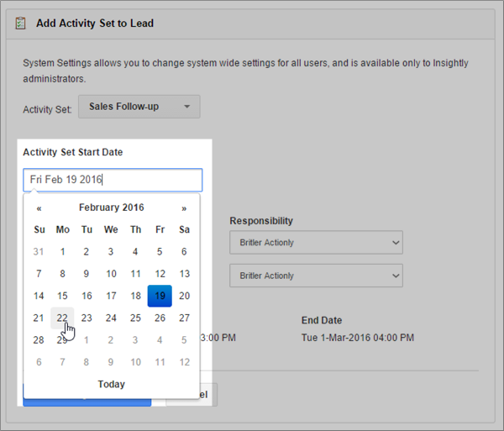Choose February 14 in the date picker

39,296
